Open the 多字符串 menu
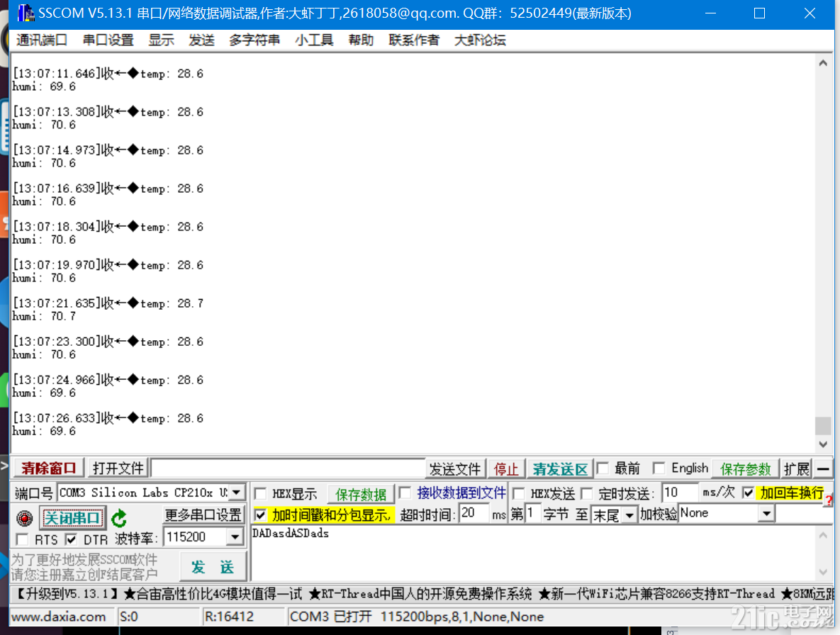 coord(254,40)
